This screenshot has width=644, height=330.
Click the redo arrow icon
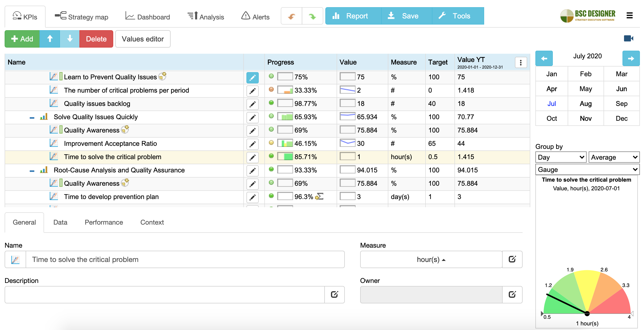pos(313,16)
